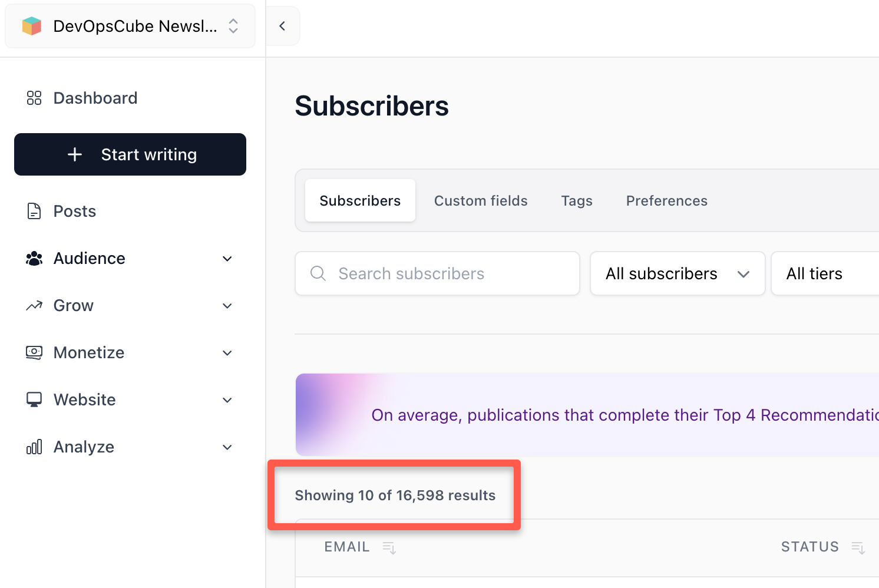The height and width of the screenshot is (588, 879).
Task: Click the Analyze bar chart icon
Action: pos(34,447)
